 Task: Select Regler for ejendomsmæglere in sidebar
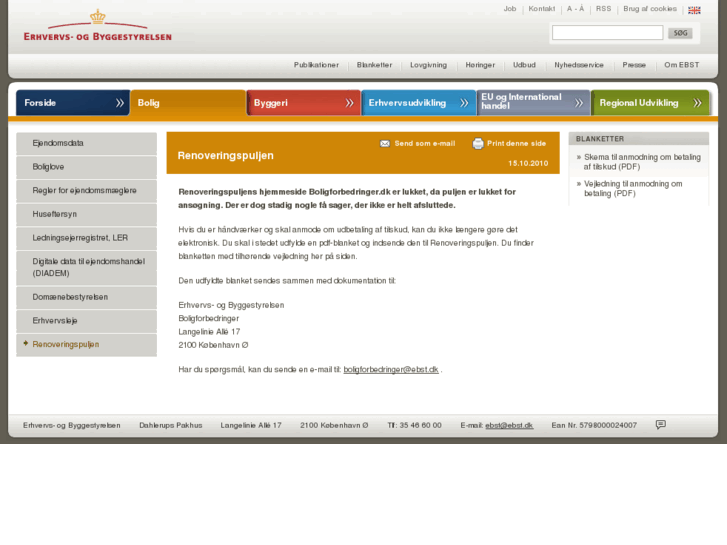point(86,191)
